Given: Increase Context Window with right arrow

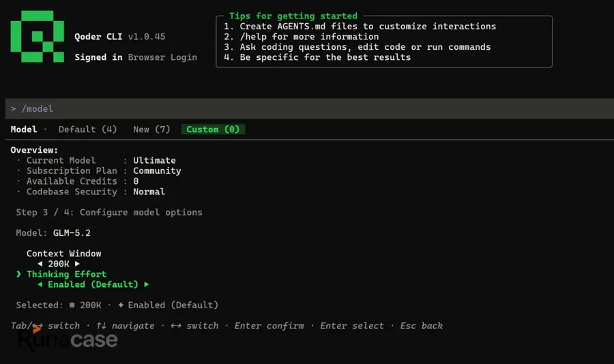Looking at the screenshot, I should pyautogui.click(x=77, y=264).
